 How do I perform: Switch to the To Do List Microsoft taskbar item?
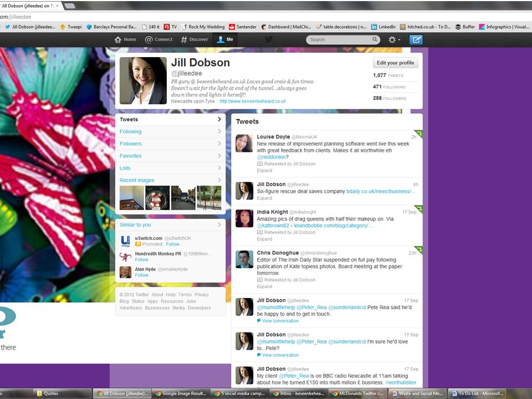coord(477,393)
